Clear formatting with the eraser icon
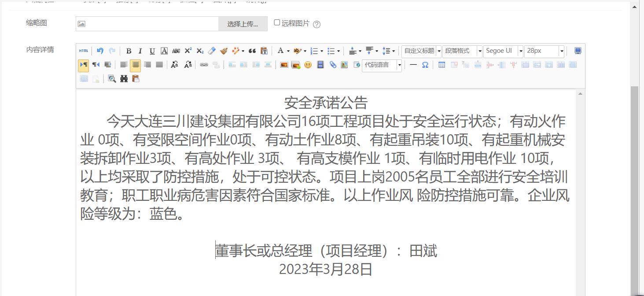Screen dimensions: 644x296 point(212,51)
